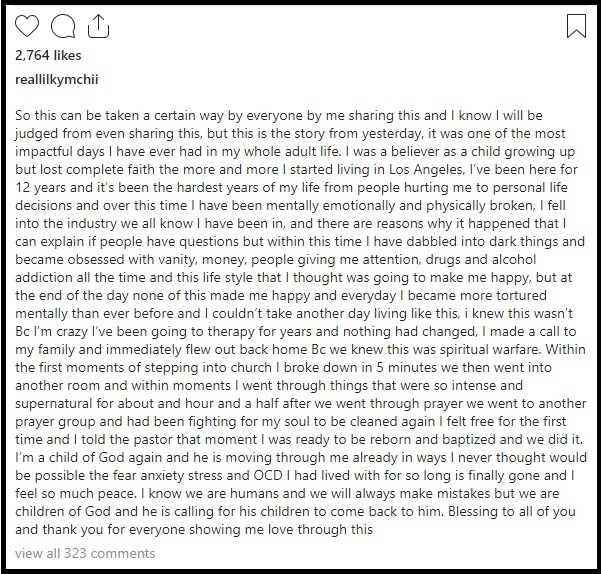Open comments via the speech bubble icon

coord(63,26)
